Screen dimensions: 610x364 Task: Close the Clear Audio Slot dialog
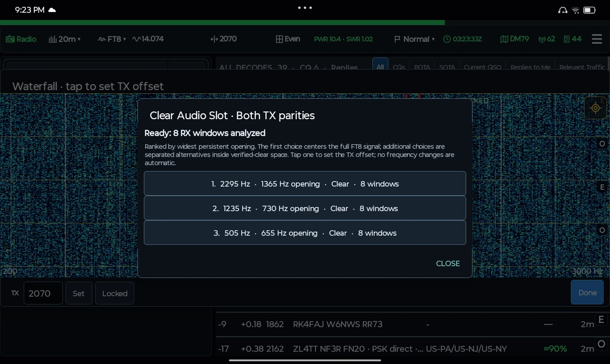pyautogui.click(x=448, y=263)
